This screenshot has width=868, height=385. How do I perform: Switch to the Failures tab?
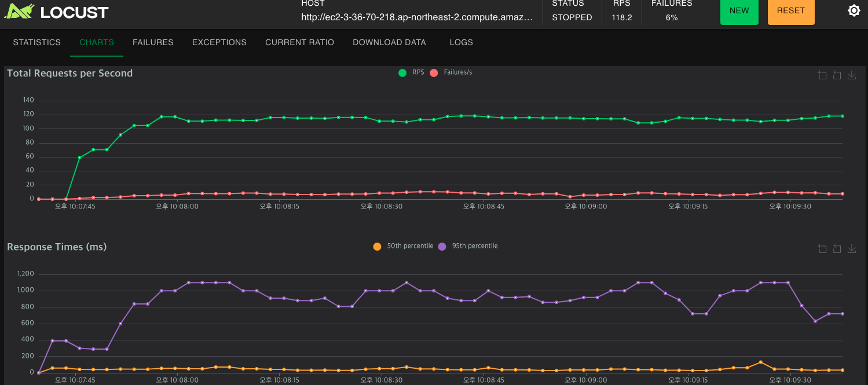click(153, 42)
